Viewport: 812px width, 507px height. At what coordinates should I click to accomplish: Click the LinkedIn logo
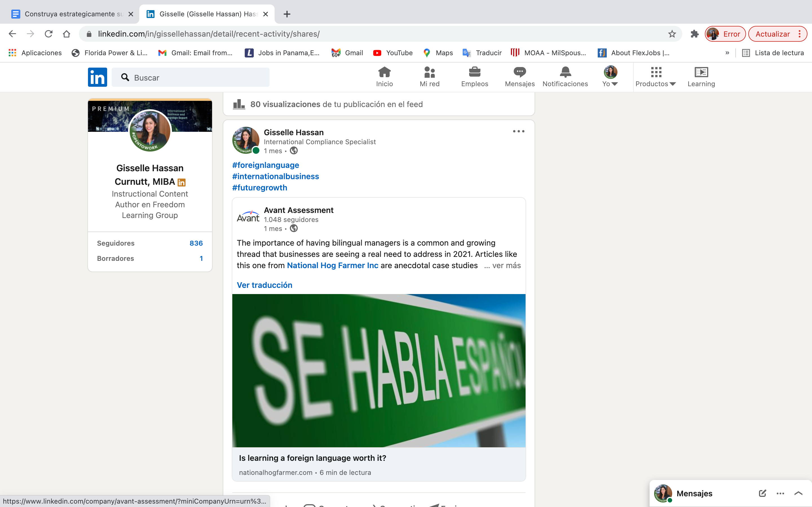pyautogui.click(x=97, y=77)
